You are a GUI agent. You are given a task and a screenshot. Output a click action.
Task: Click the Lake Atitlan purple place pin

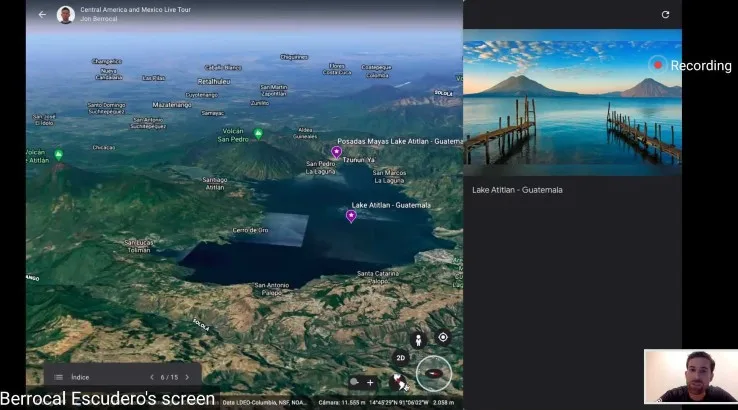(x=351, y=215)
